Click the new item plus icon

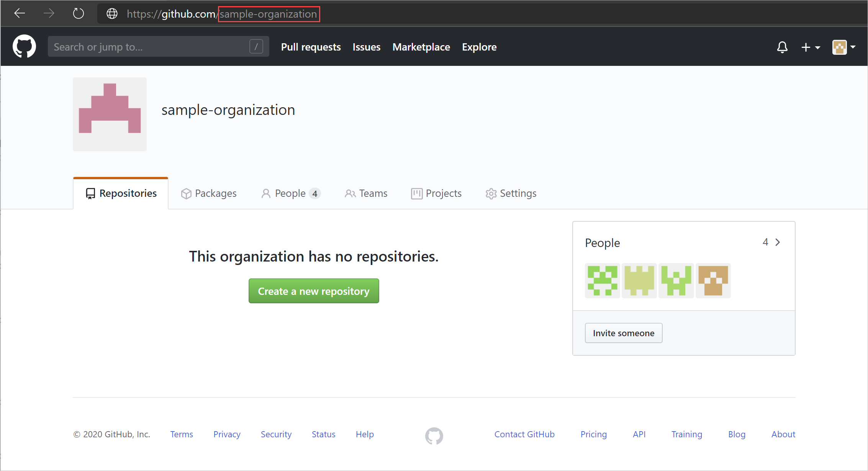(x=807, y=47)
